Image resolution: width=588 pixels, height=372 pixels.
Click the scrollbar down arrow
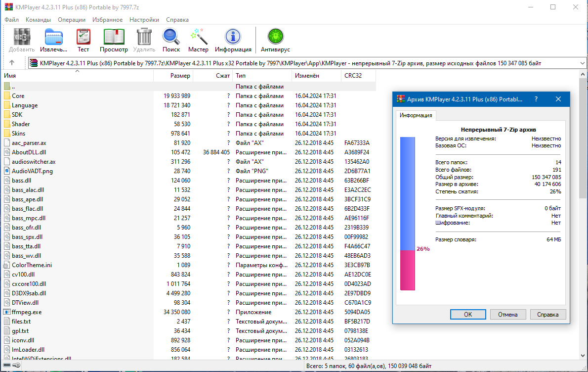[583, 356]
